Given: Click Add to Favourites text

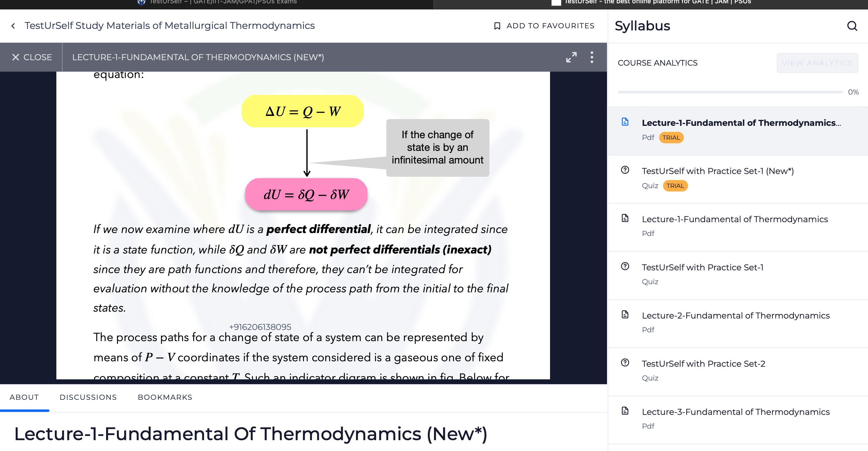Looking at the screenshot, I should pyautogui.click(x=550, y=26).
